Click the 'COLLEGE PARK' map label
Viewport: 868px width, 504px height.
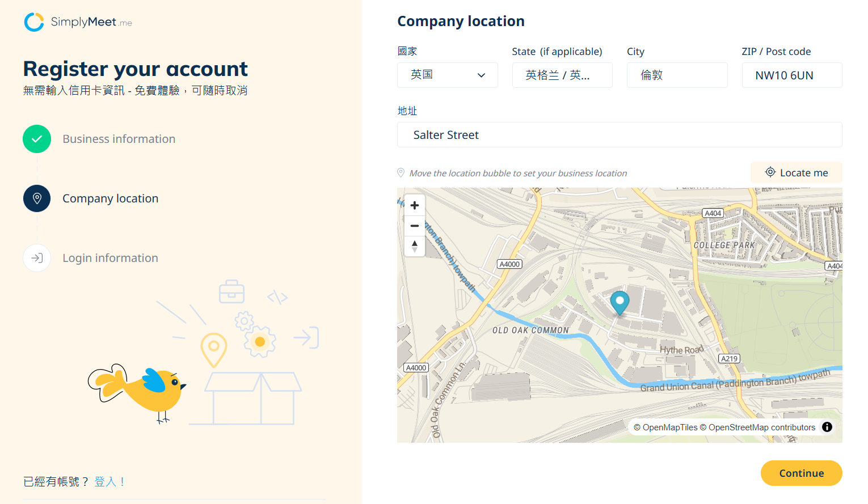tap(724, 245)
